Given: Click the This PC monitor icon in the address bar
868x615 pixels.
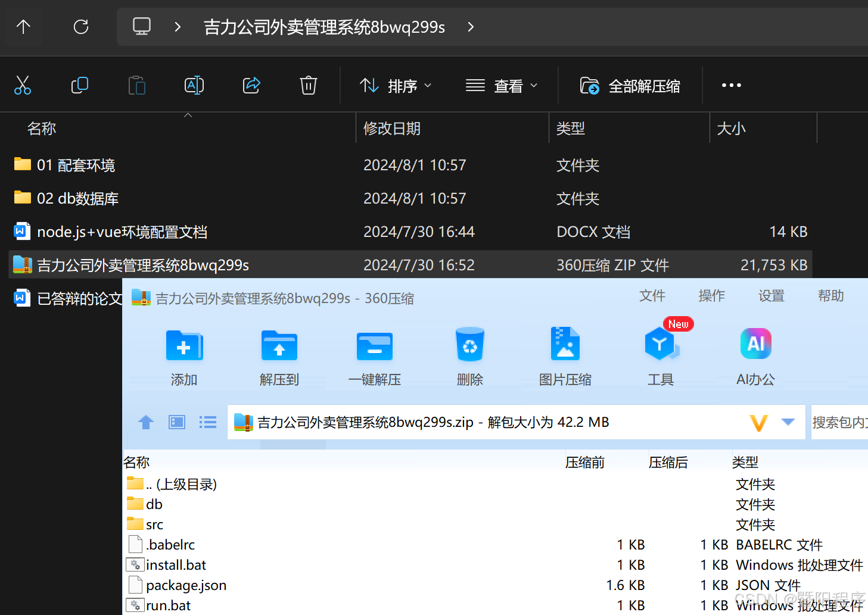Looking at the screenshot, I should (142, 27).
